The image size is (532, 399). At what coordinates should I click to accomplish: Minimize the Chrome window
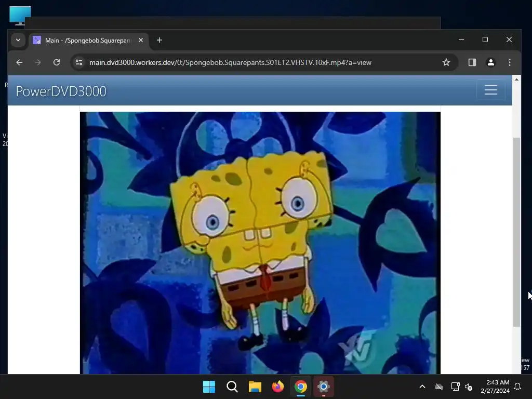pos(461,39)
